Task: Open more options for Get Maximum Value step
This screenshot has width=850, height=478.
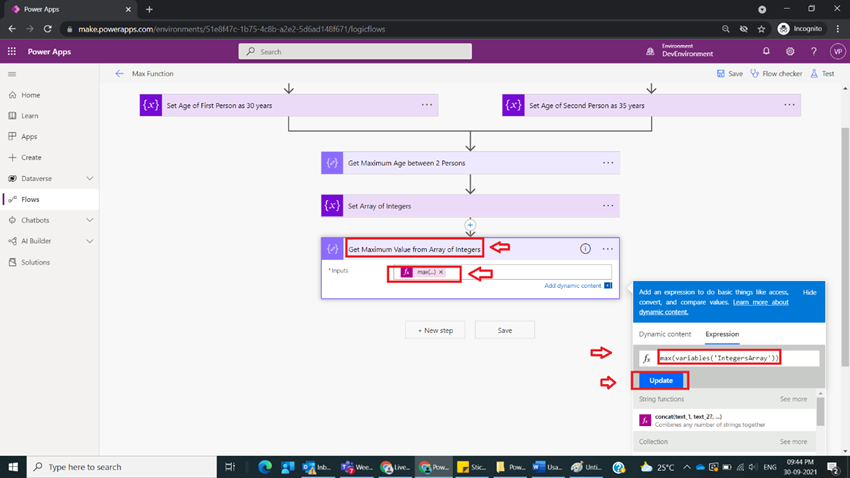Action: coord(608,249)
